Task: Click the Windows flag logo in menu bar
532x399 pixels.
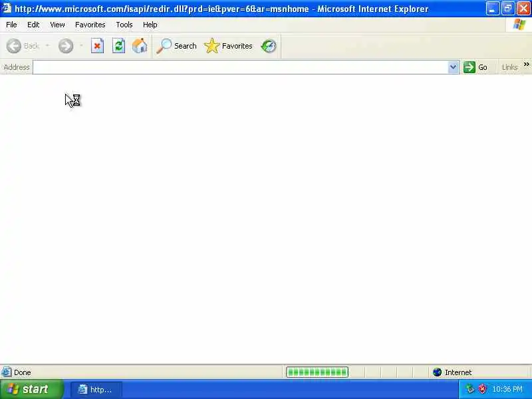Action: [x=519, y=25]
